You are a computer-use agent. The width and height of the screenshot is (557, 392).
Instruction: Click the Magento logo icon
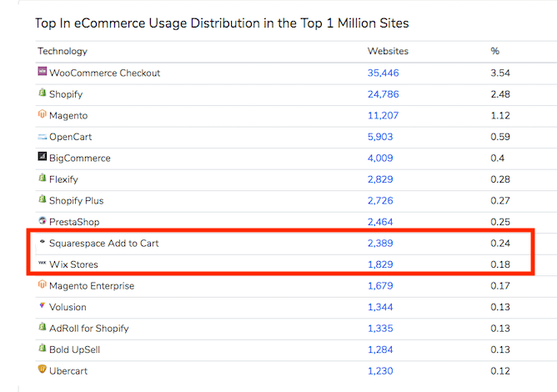(x=43, y=113)
